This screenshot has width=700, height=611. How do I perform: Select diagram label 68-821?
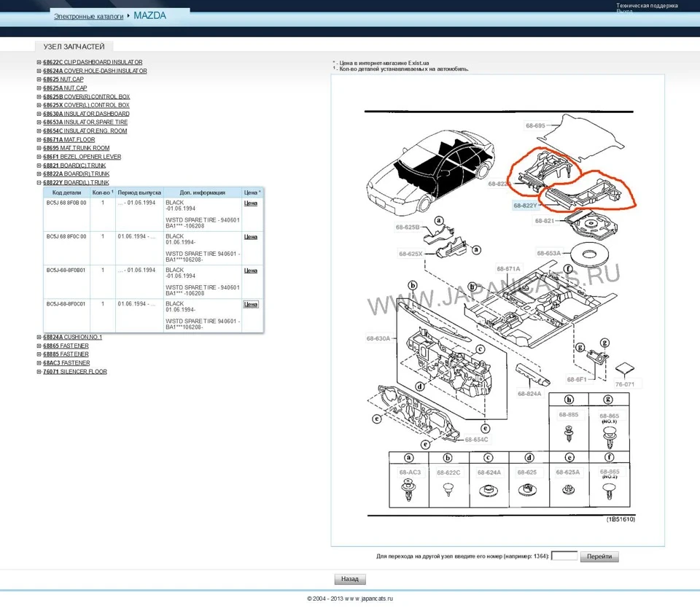(544, 221)
